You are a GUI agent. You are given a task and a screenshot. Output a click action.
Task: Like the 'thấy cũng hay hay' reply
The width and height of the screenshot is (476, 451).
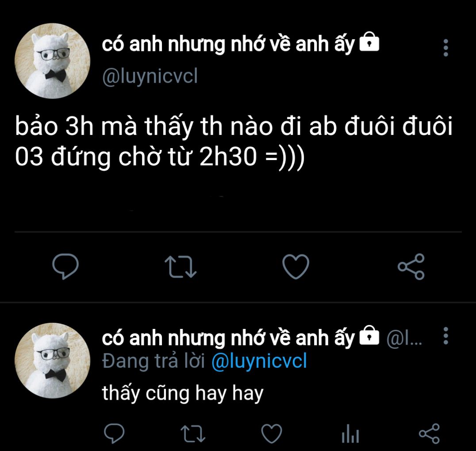(x=272, y=433)
